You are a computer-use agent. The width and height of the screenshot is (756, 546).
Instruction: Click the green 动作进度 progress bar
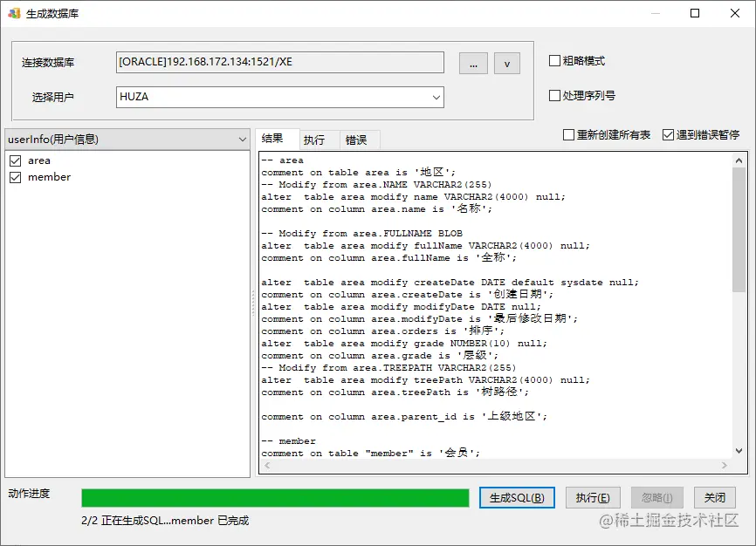coord(275,498)
